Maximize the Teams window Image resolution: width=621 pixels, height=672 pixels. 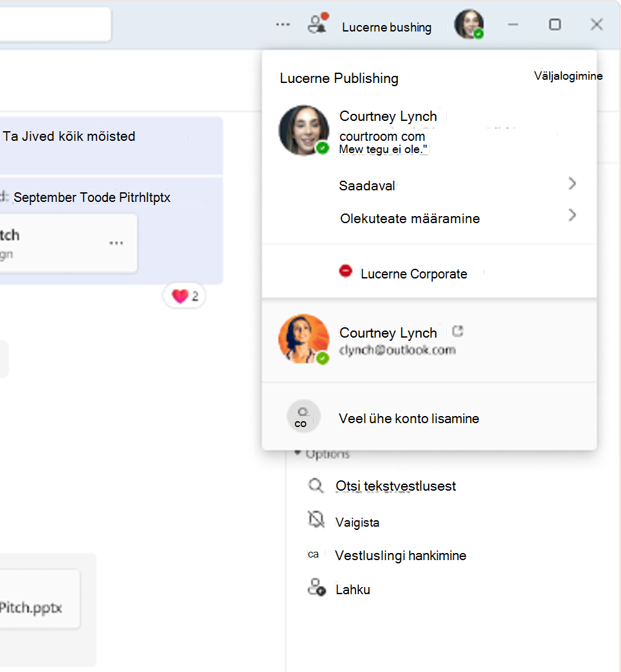[555, 24]
